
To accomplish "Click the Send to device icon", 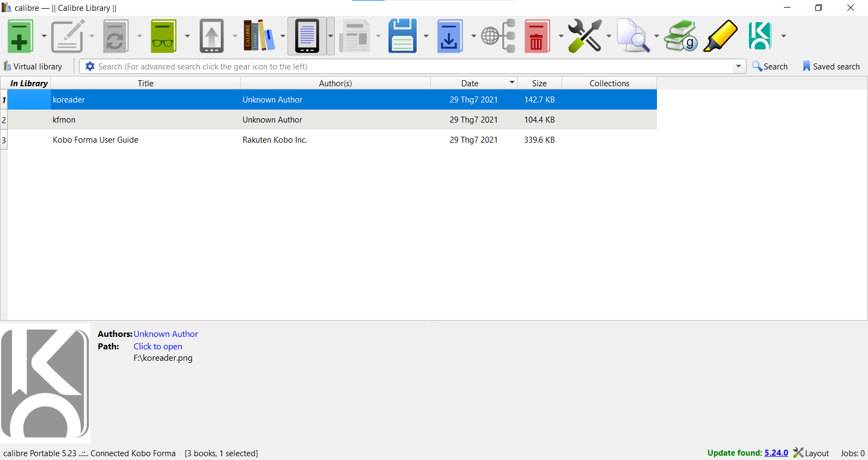I will click(x=211, y=36).
